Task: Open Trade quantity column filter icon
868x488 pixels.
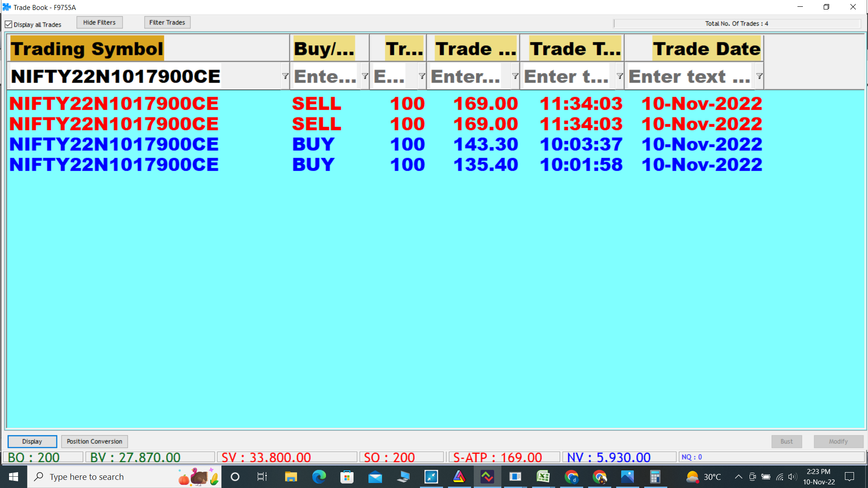Action: pos(422,76)
